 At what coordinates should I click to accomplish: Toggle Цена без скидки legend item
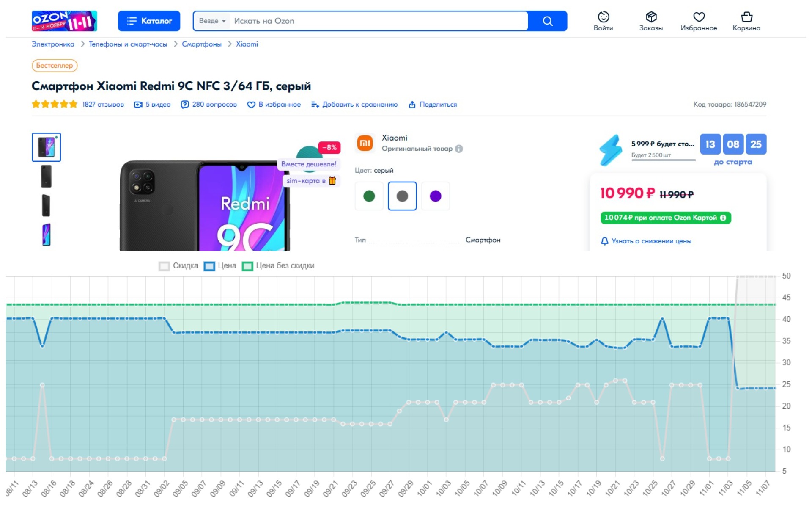point(278,266)
